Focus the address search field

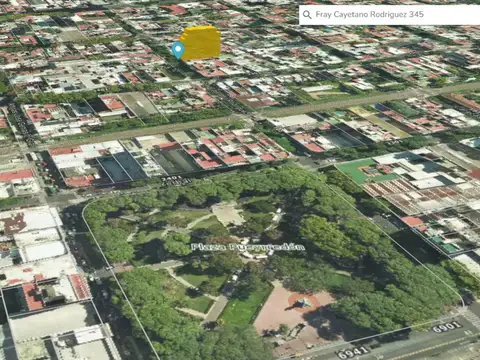tap(389, 15)
